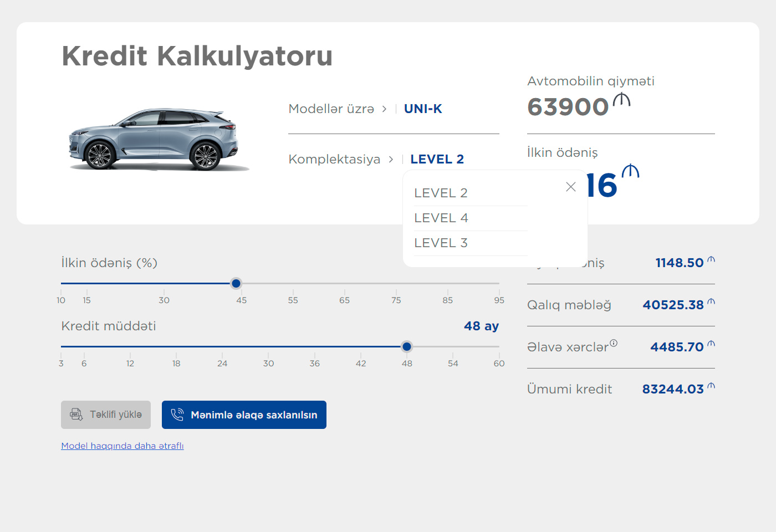Click the info icon beside Əlavə xərclər

[x=614, y=343]
